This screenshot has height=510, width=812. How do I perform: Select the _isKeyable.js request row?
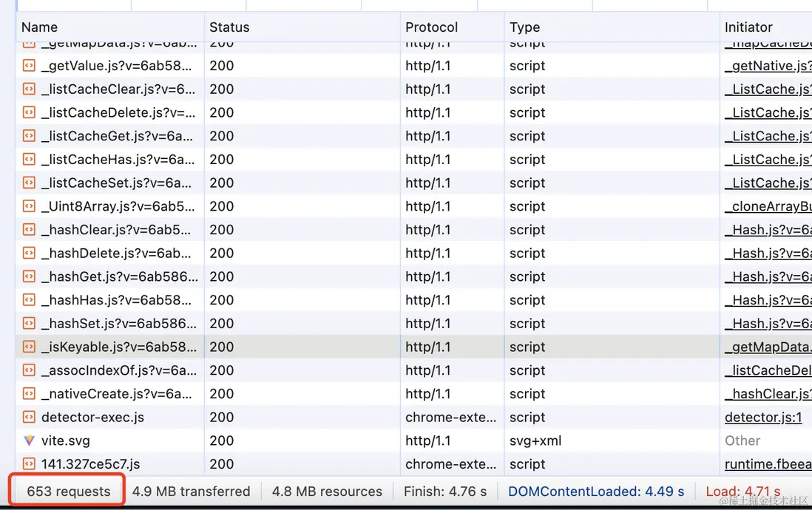[119, 347]
